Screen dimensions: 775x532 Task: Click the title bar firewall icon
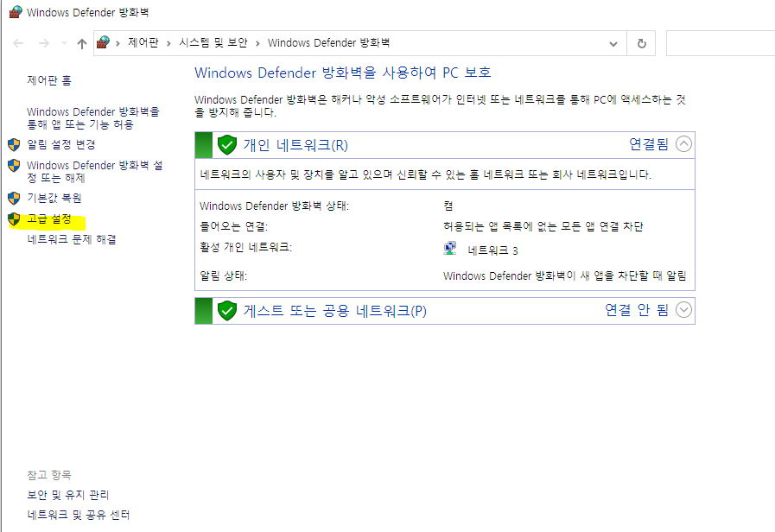coord(16,12)
